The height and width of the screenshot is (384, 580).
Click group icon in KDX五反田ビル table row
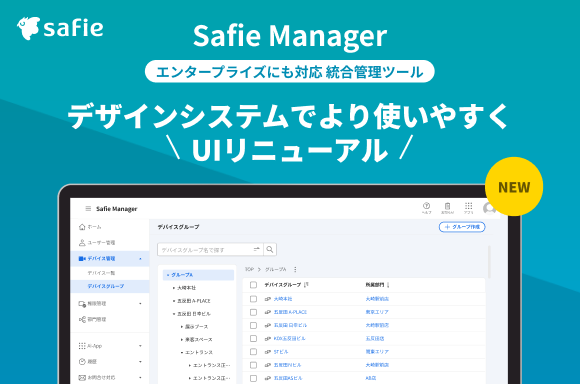point(268,338)
